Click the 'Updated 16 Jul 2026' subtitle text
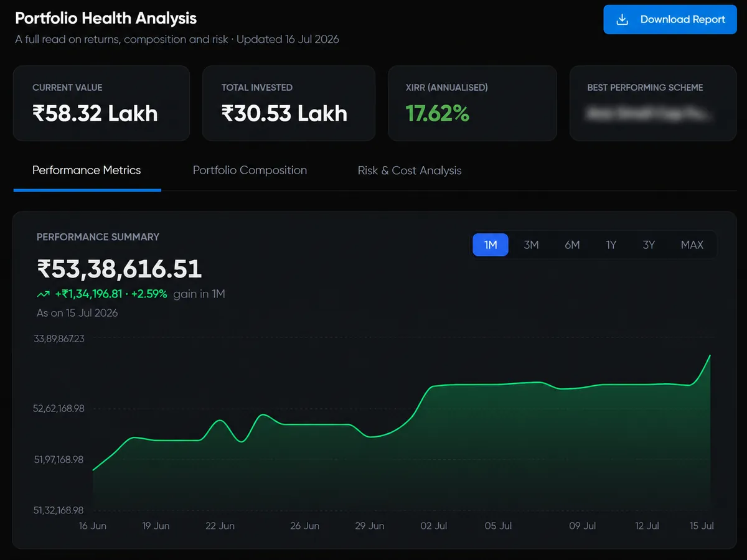The image size is (747, 560). click(288, 39)
